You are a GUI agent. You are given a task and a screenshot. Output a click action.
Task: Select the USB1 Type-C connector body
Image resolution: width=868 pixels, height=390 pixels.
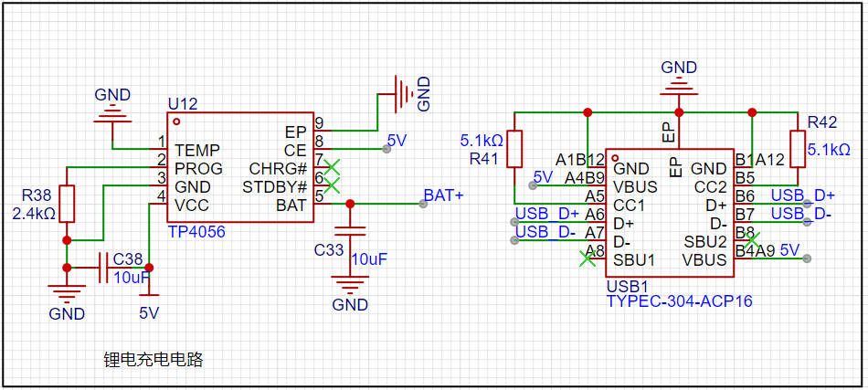tap(670, 213)
